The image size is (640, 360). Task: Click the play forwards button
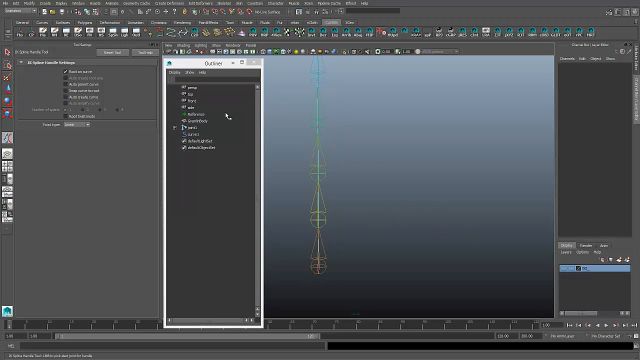click(x=607, y=325)
